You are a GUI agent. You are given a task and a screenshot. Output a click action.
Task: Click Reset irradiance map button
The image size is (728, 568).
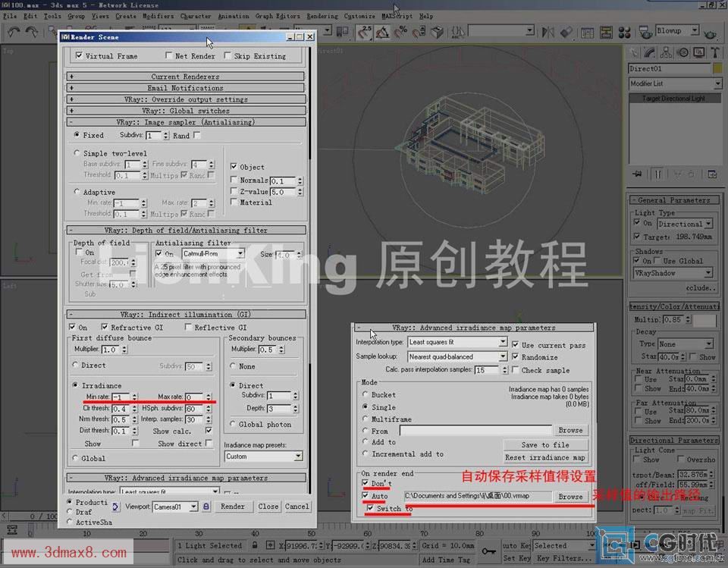(x=545, y=457)
